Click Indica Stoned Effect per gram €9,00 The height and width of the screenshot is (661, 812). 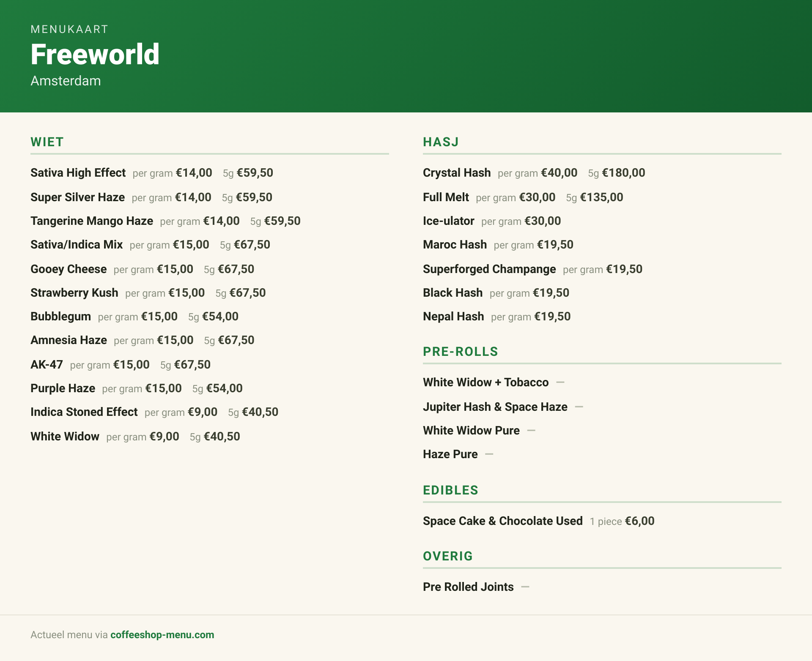pos(203,412)
